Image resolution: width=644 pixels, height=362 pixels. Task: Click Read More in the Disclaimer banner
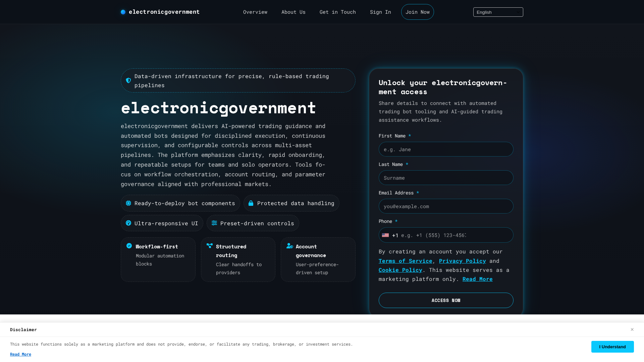tap(20, 354)
